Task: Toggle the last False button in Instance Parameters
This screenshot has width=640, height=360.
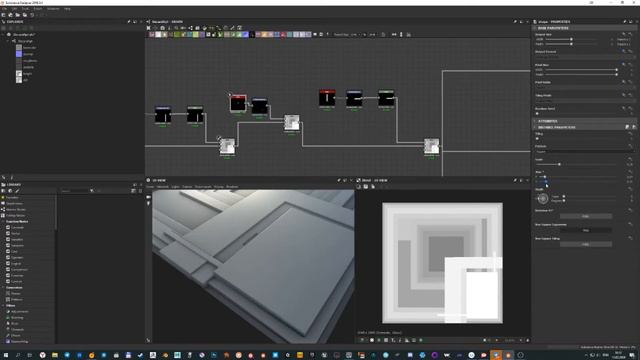Action: 586,244
